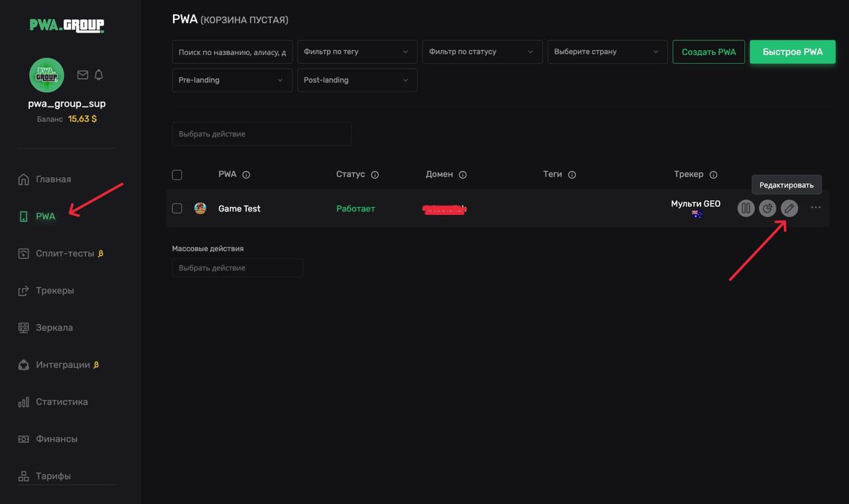Image resolution: width=849 pixels, height=504 pixels.
Task: Click the info icon next to Статус
Action: pos(375,175)
